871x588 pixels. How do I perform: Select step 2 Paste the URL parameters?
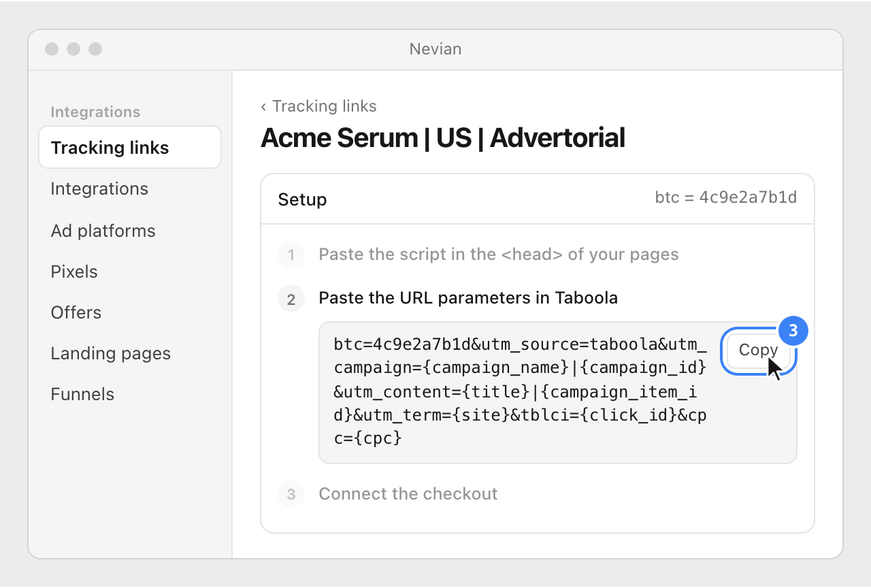click(x=468, y=297)
